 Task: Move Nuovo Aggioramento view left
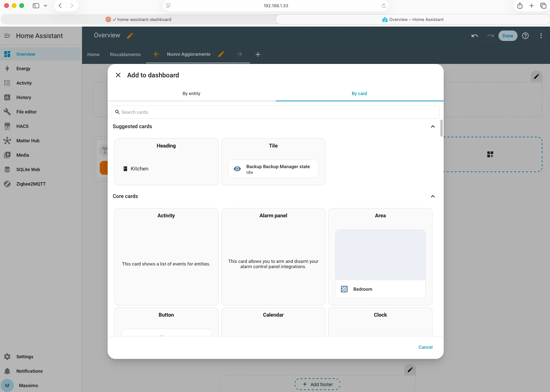(157, 54)
